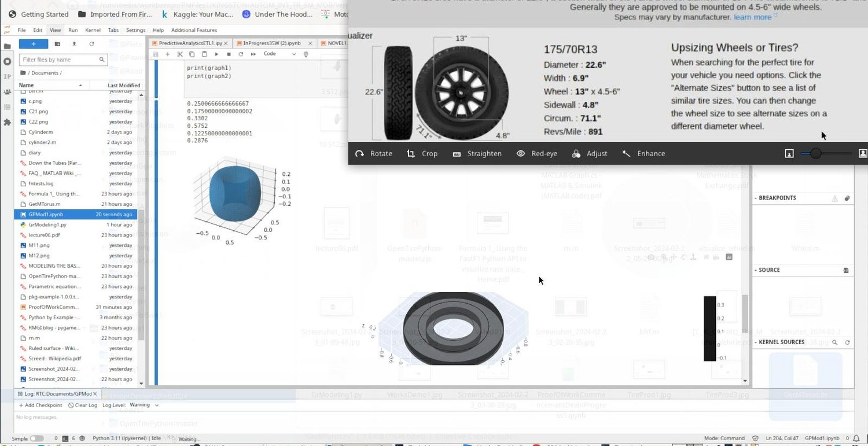Interrupt the kernel with stop icon

tap(229, 54)
